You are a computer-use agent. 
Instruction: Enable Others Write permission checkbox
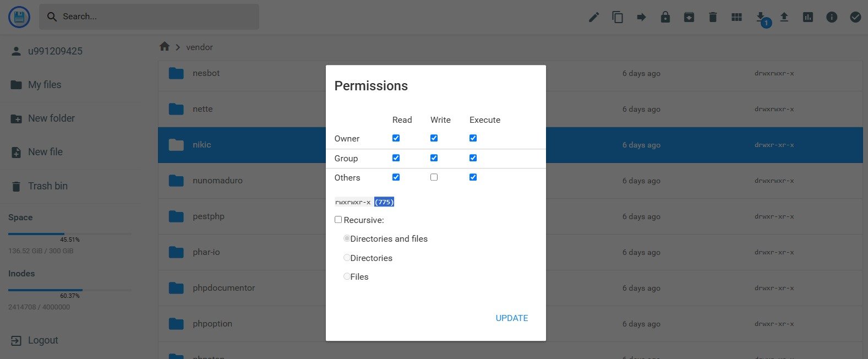pos(434,177)
